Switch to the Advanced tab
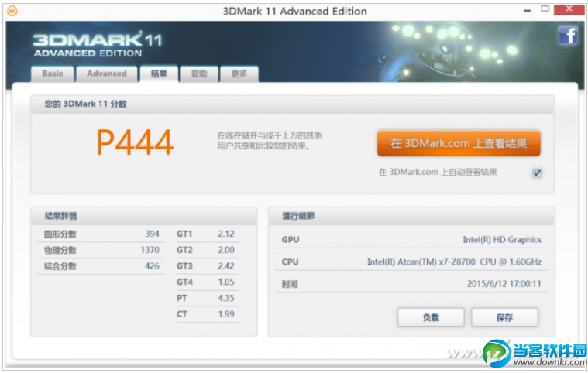 point(106,74)
